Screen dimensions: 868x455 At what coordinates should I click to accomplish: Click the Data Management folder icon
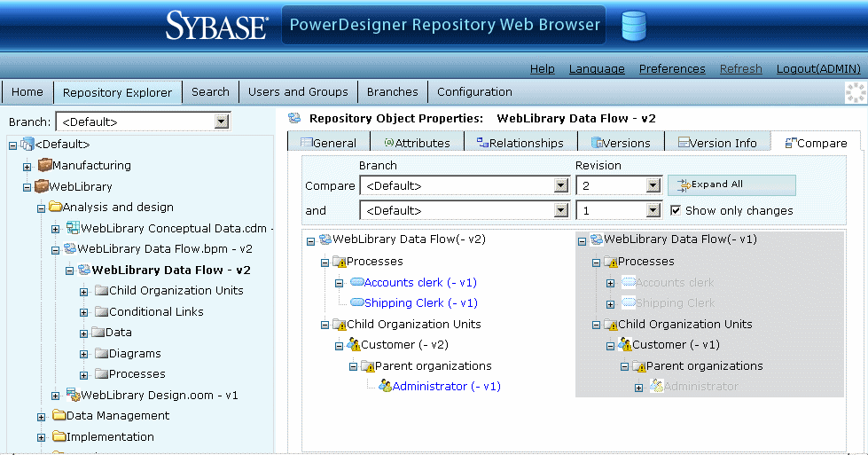pos(59,415)
